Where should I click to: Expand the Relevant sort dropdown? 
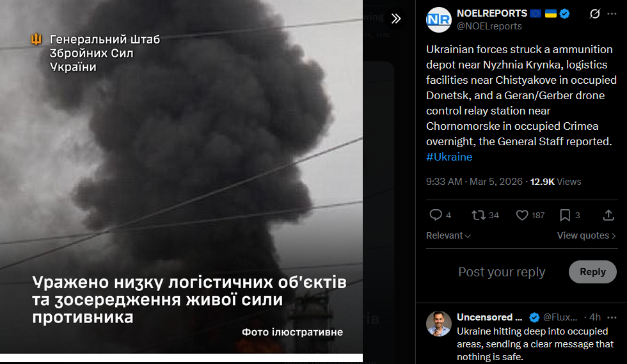pos(448,235)
